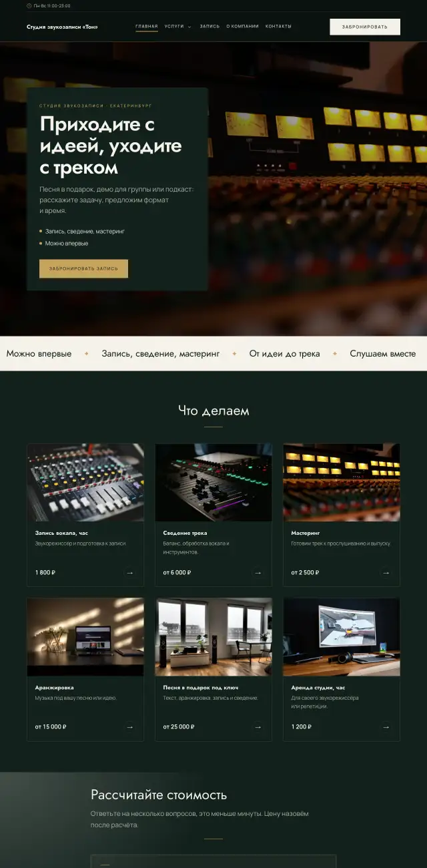Open the arrow on Сведение трека card

point(258,572)
